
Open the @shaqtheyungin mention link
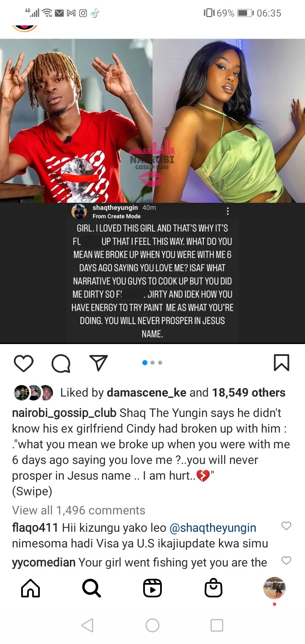pos(213,528)
